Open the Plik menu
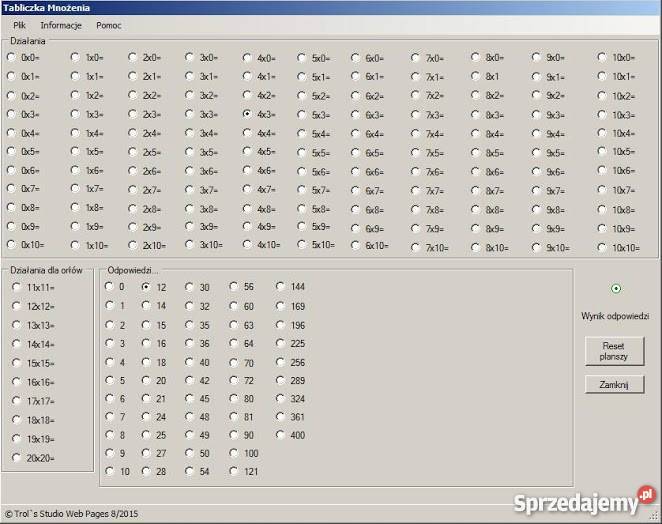 [19, 25]
